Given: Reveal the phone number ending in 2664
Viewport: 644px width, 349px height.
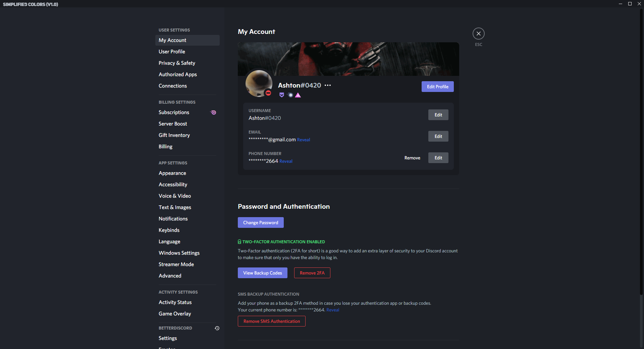Looking at the screenshot, I should click(x=286, y=161).
